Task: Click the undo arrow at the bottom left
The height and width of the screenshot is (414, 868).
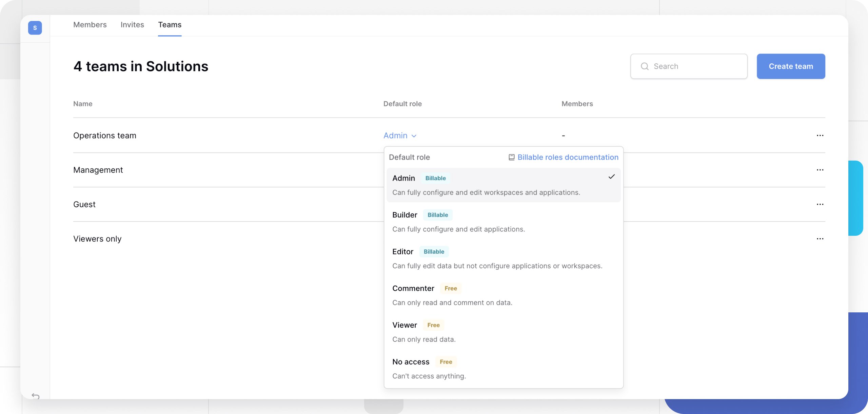Action: pos(36,395)
